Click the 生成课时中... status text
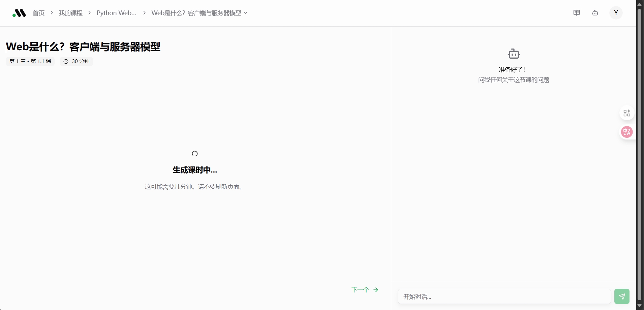The image size is (644, 310). point(195,170)
